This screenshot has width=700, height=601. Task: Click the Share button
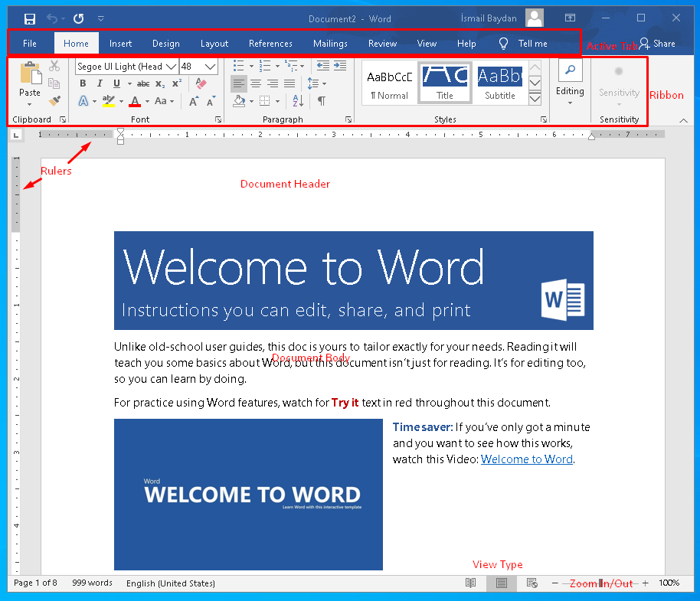(x=657, y=44)
